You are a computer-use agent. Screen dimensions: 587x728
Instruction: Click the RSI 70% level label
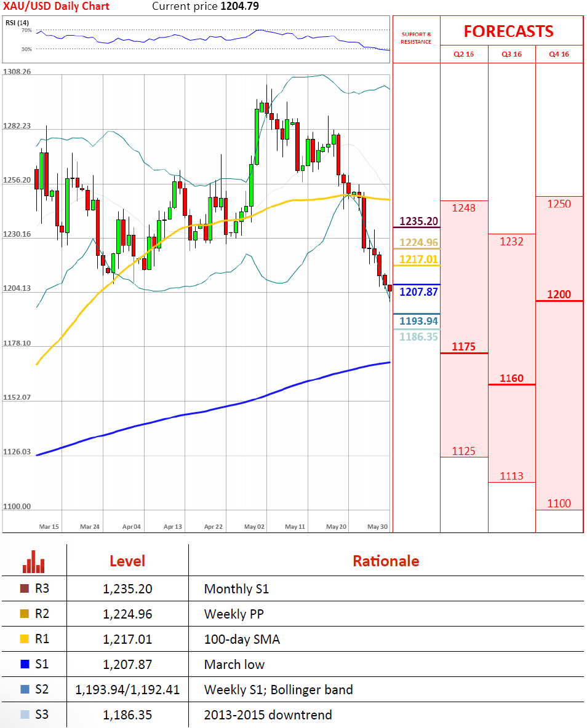[x=26, y=30]
